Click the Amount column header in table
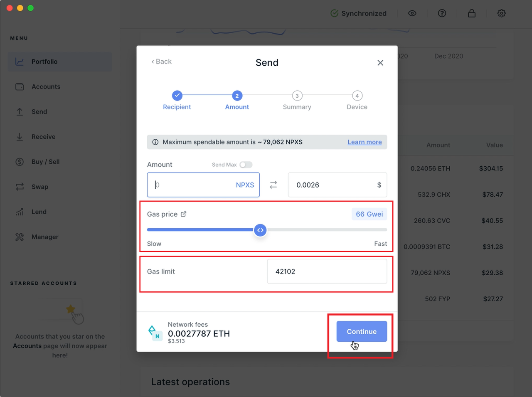The width and height of the screenshot is (532, 397). 438,145
